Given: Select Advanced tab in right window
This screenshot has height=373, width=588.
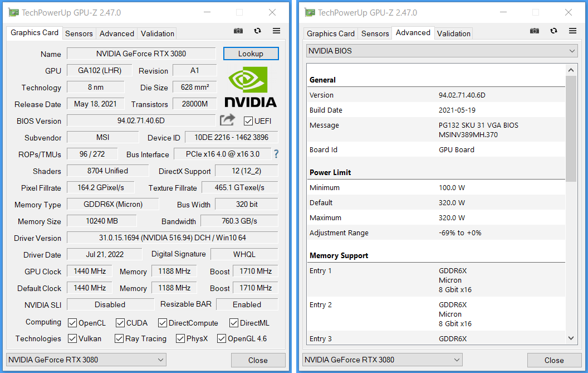Looking at the screenshot, I should tap(413, 33).
